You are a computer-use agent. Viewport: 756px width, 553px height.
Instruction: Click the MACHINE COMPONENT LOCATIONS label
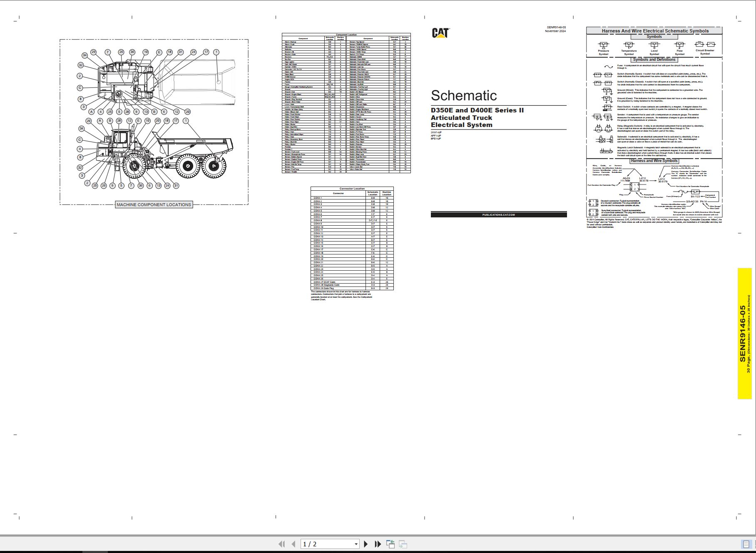(x=154, y=204)
